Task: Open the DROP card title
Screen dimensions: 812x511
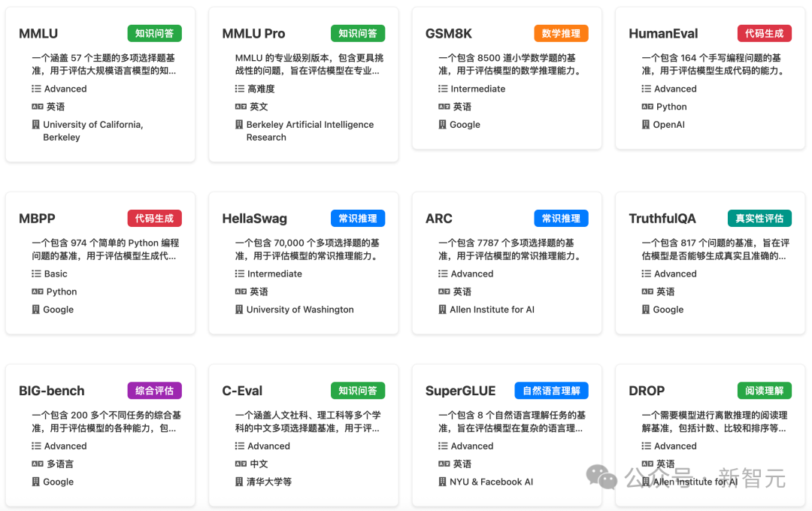Action: [647, 391]
